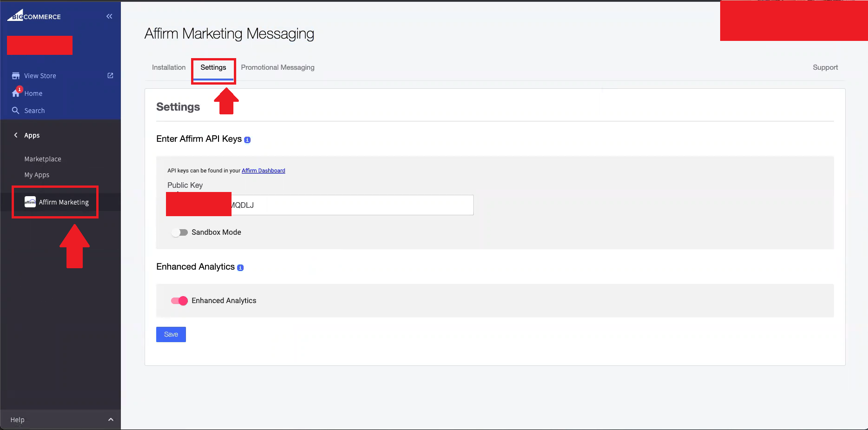Click the Public Key input field

pyautogui.click(x=320, y=205)
